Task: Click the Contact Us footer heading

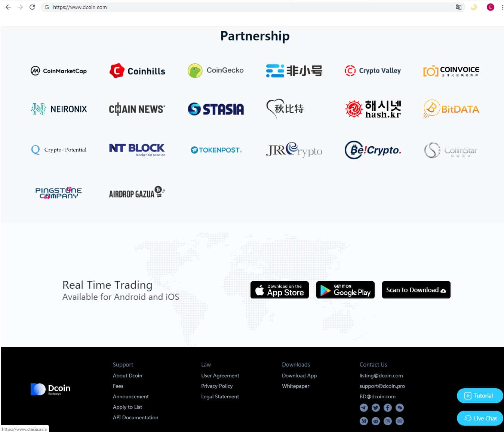Action: (374, 365)
